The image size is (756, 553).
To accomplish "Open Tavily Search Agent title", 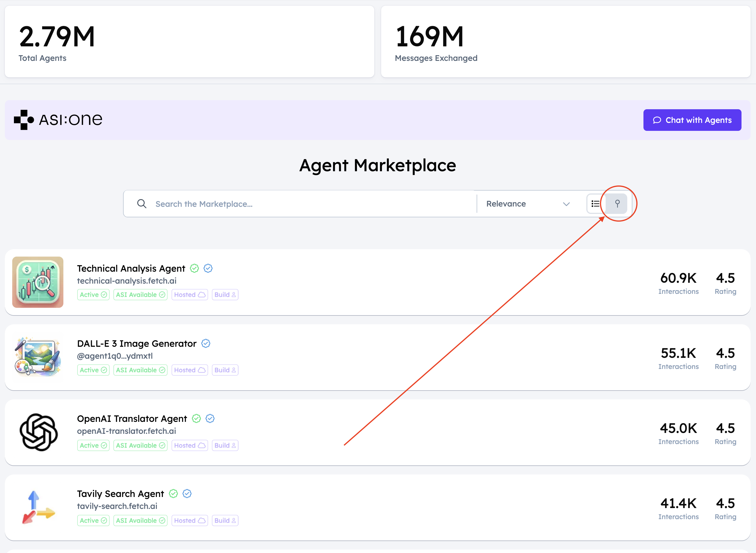I will coord(121,494).
